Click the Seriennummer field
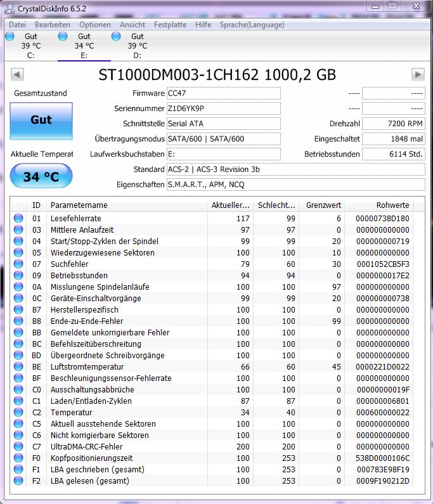This screenshot has height=504, width=433. pos(223,108)
